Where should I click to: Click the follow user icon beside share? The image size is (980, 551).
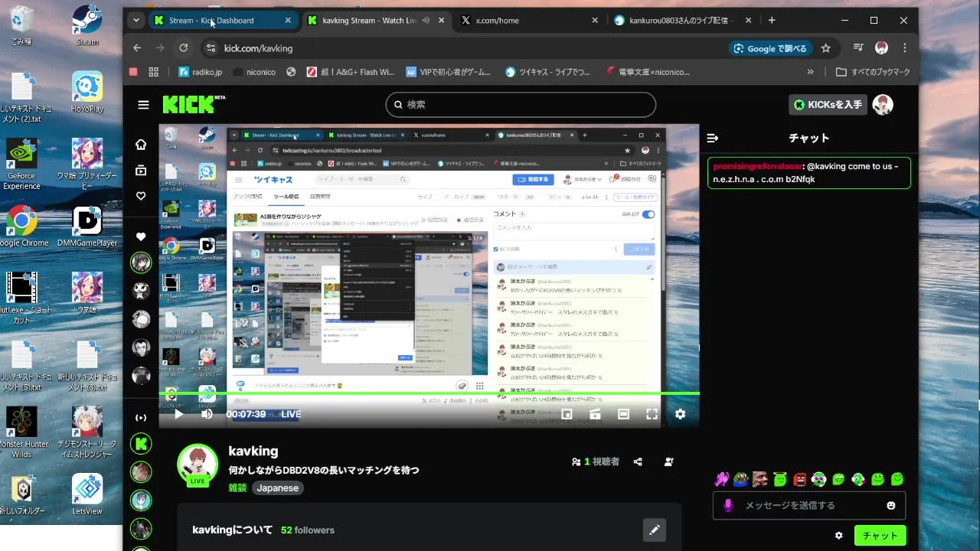coord(669,462)
